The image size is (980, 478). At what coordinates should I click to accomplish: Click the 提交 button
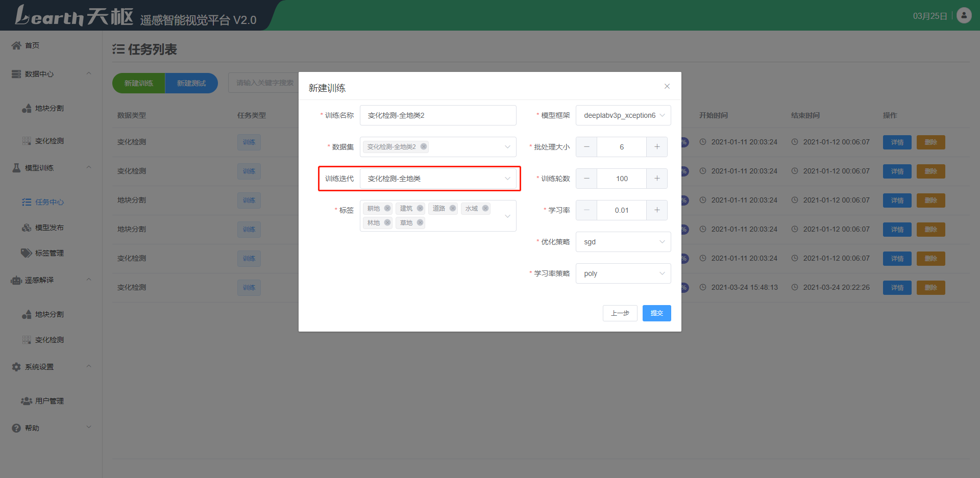656,313
